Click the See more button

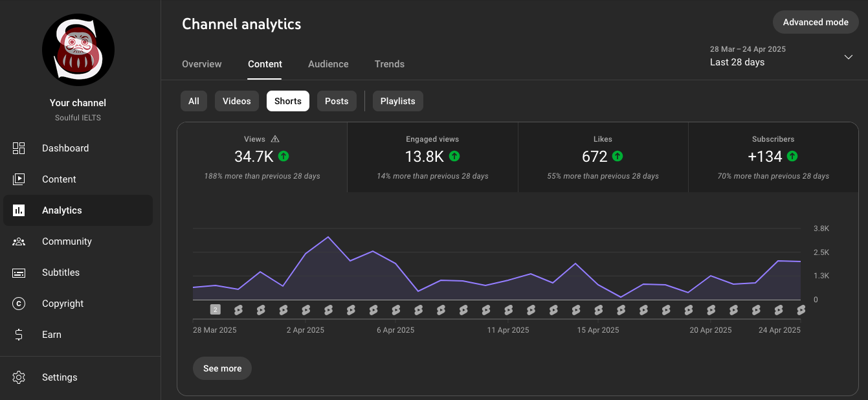coord(222,368)
